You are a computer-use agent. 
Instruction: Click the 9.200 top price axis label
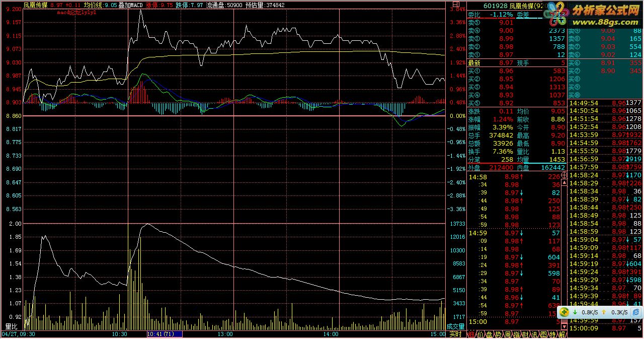13,9
